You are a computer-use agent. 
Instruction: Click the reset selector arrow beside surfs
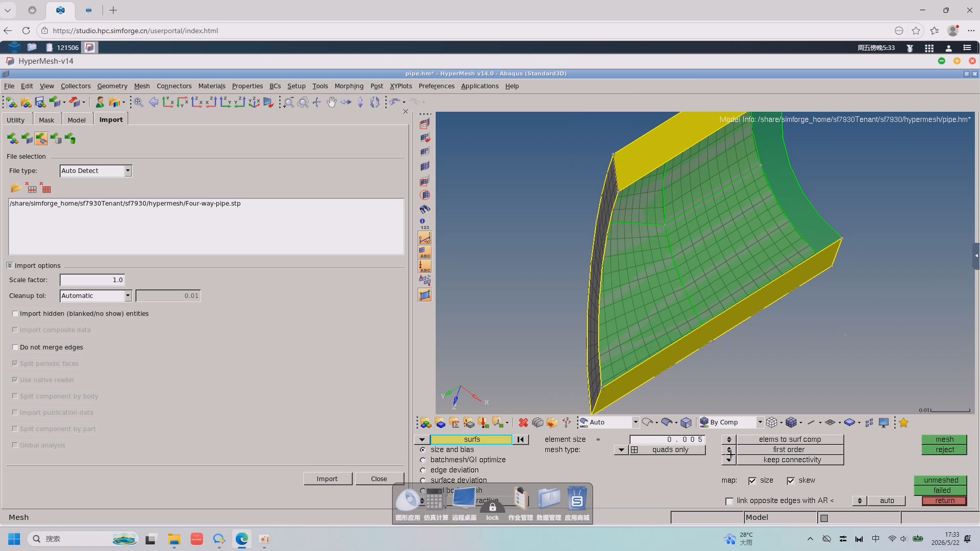[x=521, y=439]
